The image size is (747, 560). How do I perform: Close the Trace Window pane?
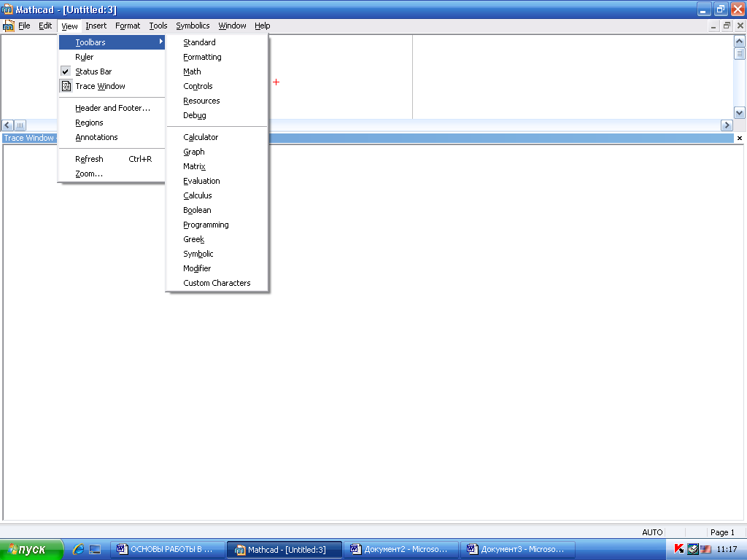tap(740, 138)
